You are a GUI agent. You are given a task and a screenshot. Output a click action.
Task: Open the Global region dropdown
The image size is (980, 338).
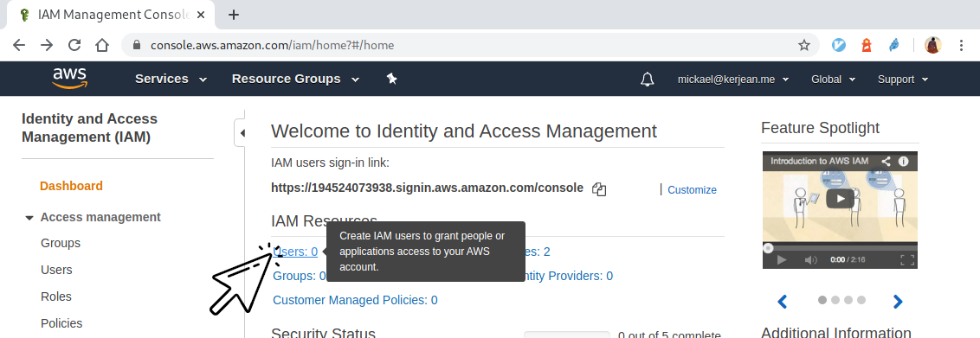pos(834,80)
